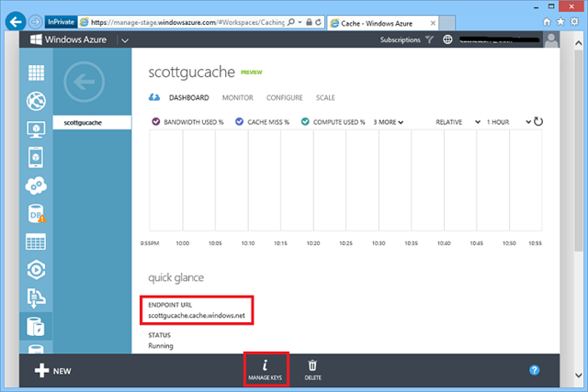This screenshot has width=588, height=392.
Task: Click the Manage Keys icon
Action: tap(266, 370)
